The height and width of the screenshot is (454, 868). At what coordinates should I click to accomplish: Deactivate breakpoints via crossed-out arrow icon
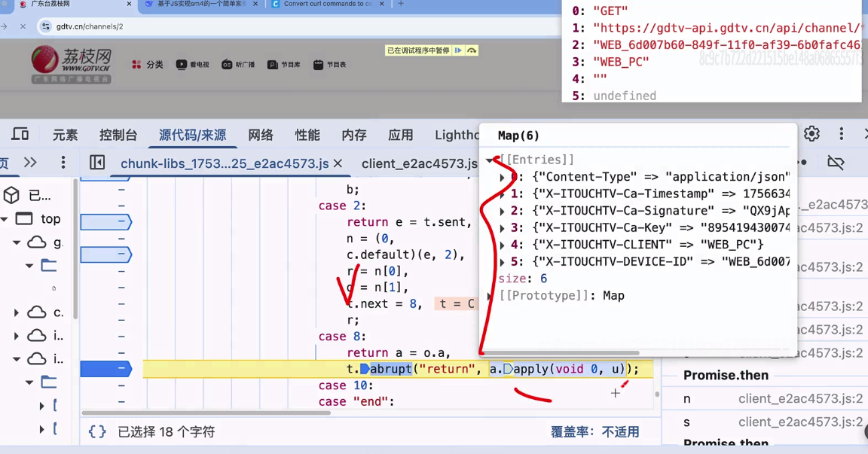(836, 163)
